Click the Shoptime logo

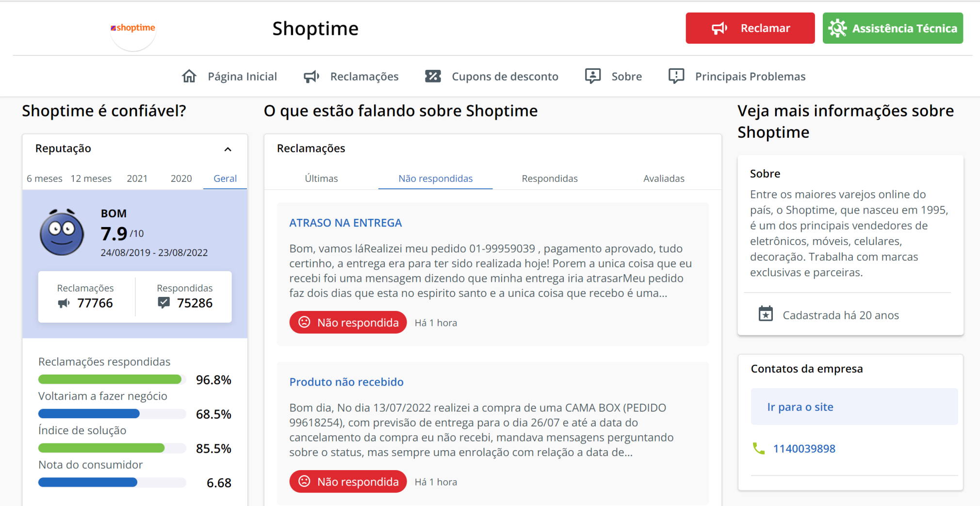[132, 29]
